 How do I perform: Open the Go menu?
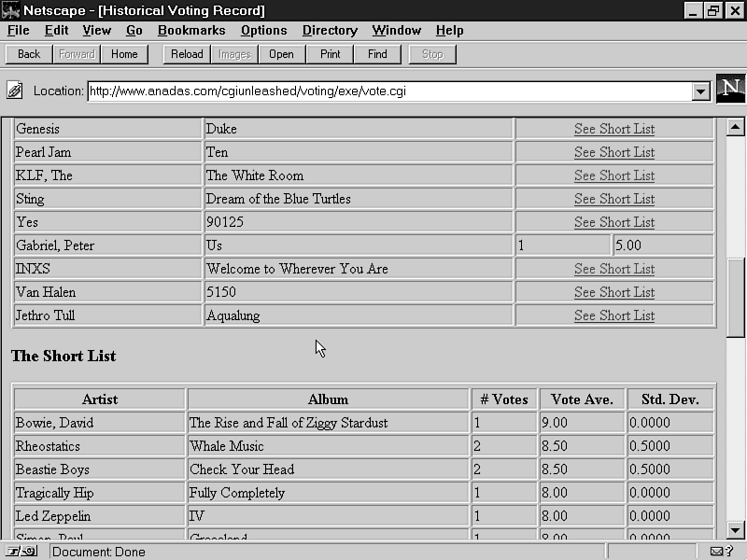pos(134,31)
